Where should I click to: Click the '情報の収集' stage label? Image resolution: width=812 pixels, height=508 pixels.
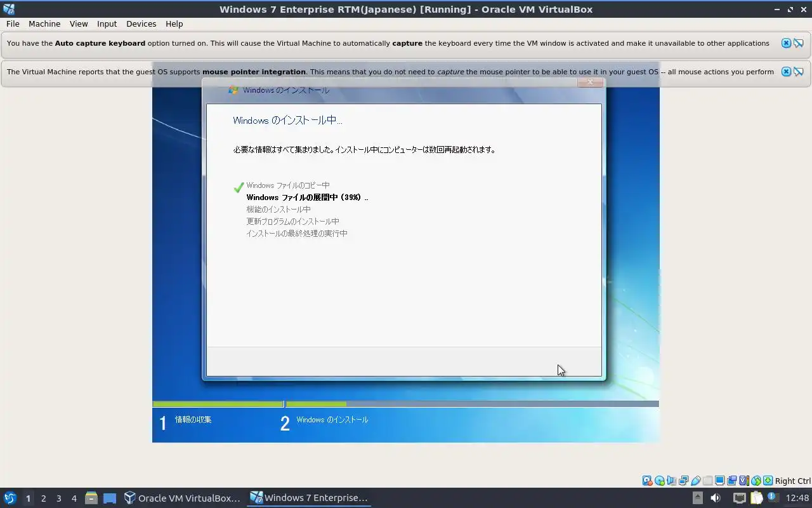click(193, 420)
